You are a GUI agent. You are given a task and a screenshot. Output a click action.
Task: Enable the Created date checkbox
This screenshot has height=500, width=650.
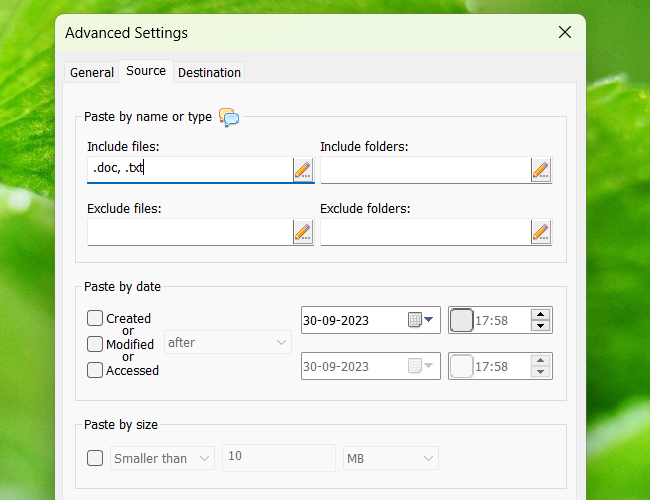click(95, 319)
